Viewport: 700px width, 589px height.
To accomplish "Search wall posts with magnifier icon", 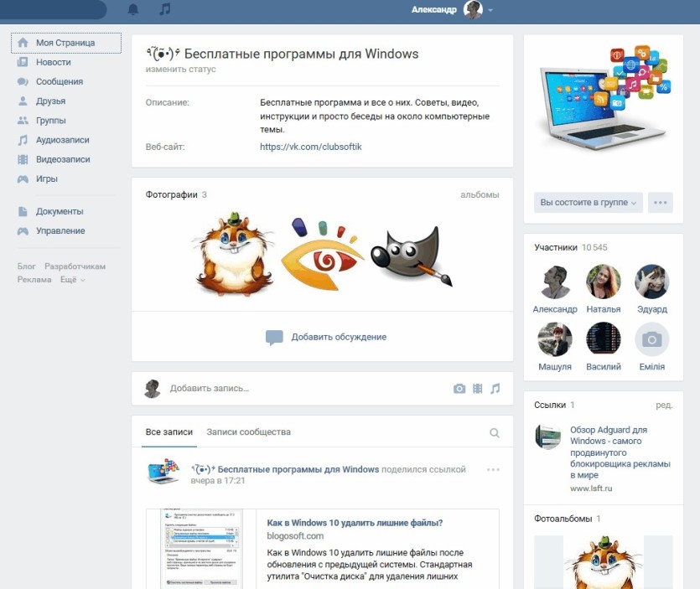I will tap(495, 433).
